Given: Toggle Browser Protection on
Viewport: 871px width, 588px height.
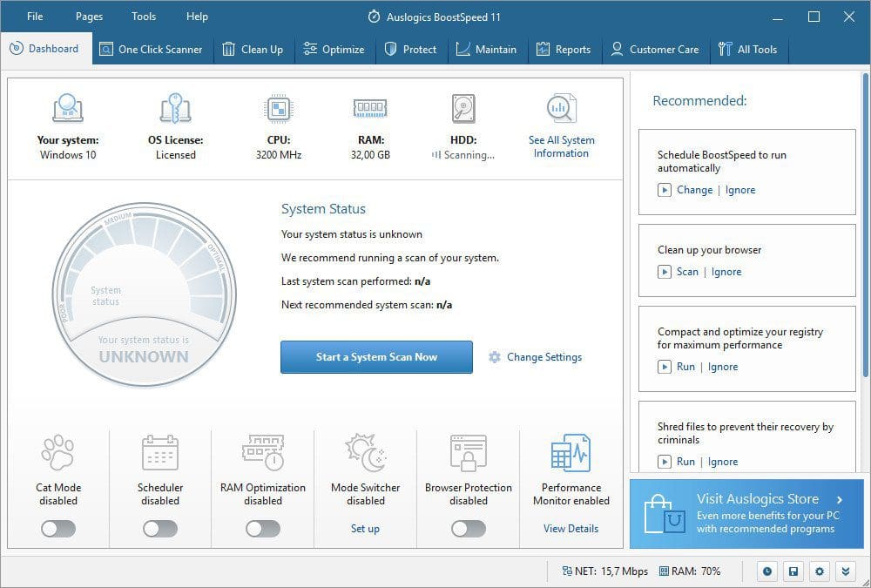Looking at the screenshot, I should point(468,529).
